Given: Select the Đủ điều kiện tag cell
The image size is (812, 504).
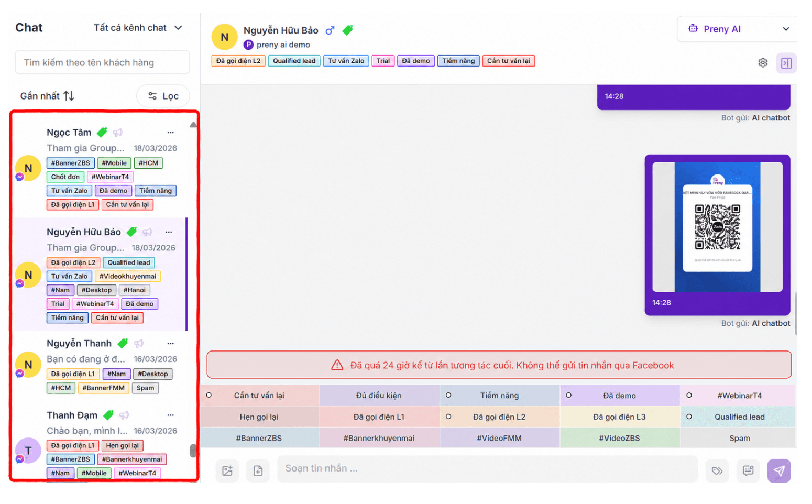Looking at the screenshot, I should (x=379, y=396).
